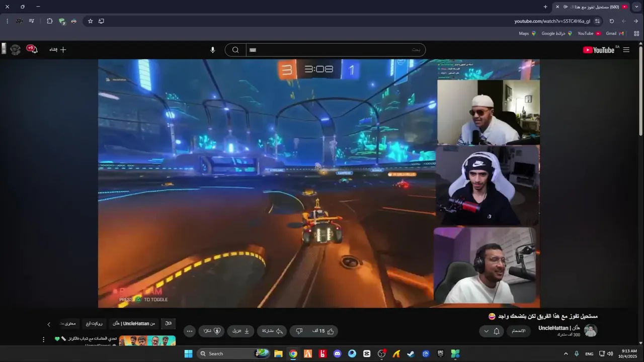Like the video (15 ألف)
Viewport: 644px width, 362px height.
tap(323, 331)
